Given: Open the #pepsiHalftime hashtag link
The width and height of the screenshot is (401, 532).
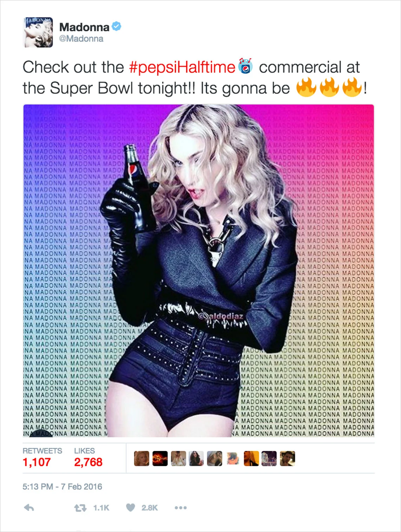Looking at the screenshot, I should coord(182,67).
